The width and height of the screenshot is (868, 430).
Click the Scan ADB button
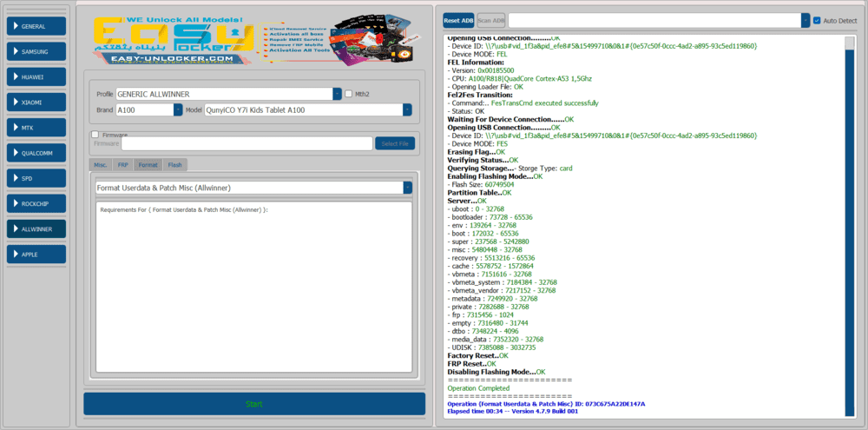[491, 21]
